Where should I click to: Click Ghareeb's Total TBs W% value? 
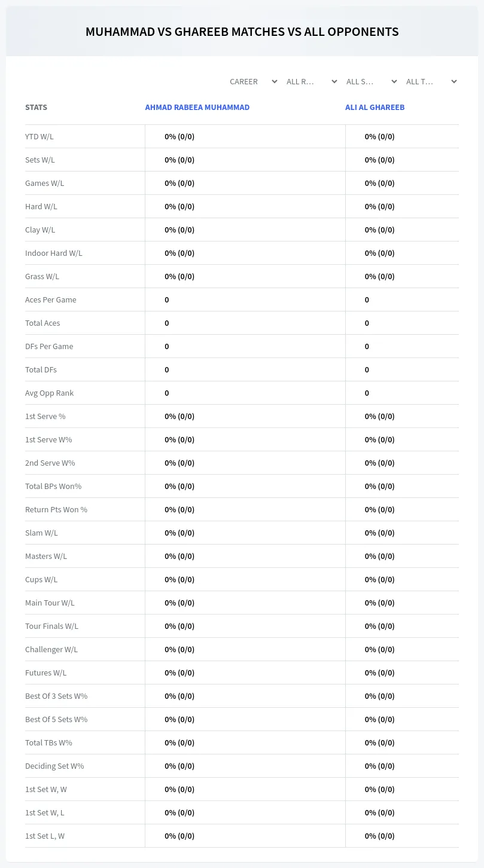380,742
